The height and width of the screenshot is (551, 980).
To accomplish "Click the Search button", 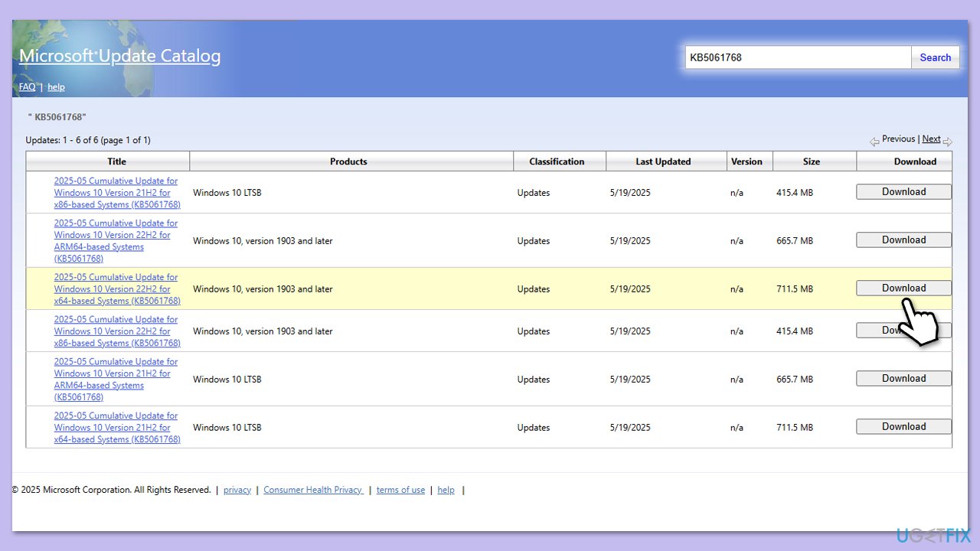I will coord(935,57).
